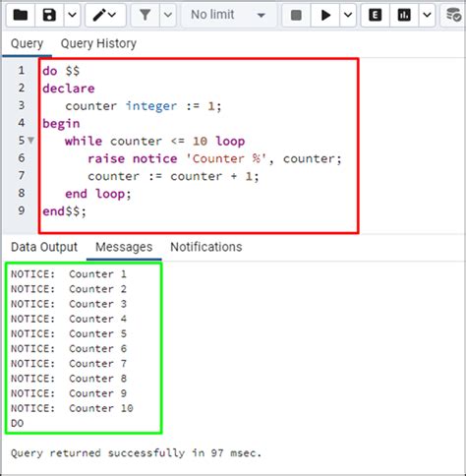Open the Notifications tab
Screen dimensions: 466x476
206,247
